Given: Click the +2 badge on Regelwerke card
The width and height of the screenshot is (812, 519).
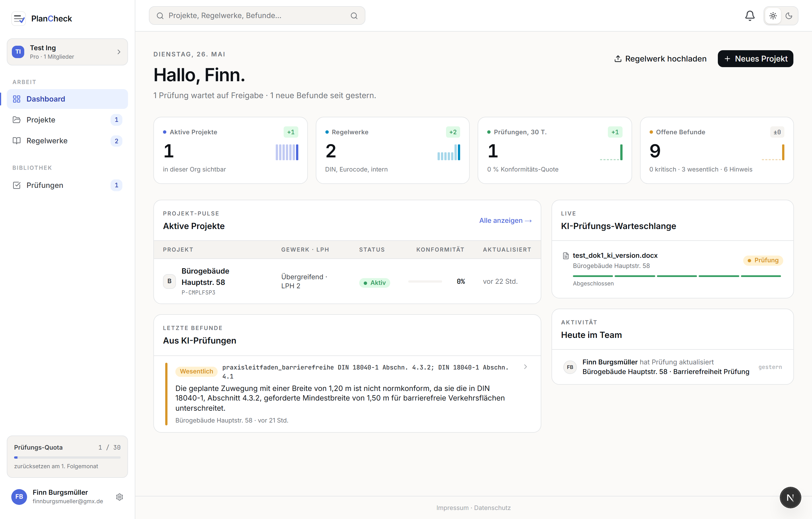Looking at the screenshot, I should pyautogui.click(x=453, y=132).
